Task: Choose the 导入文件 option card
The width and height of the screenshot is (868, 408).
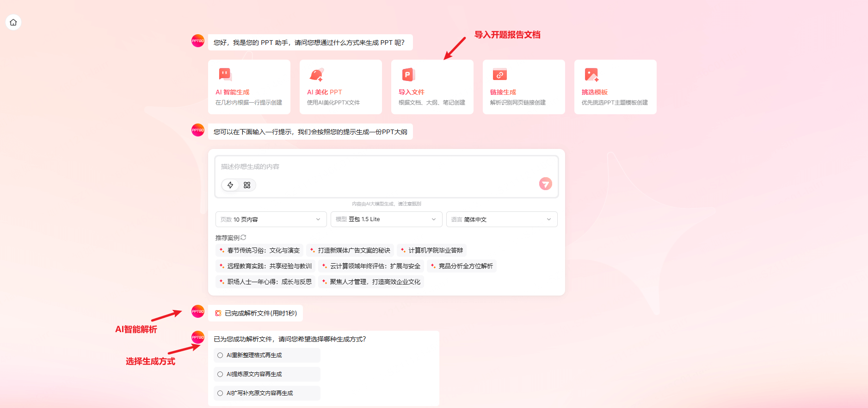Action: click(x=432, y=87)
